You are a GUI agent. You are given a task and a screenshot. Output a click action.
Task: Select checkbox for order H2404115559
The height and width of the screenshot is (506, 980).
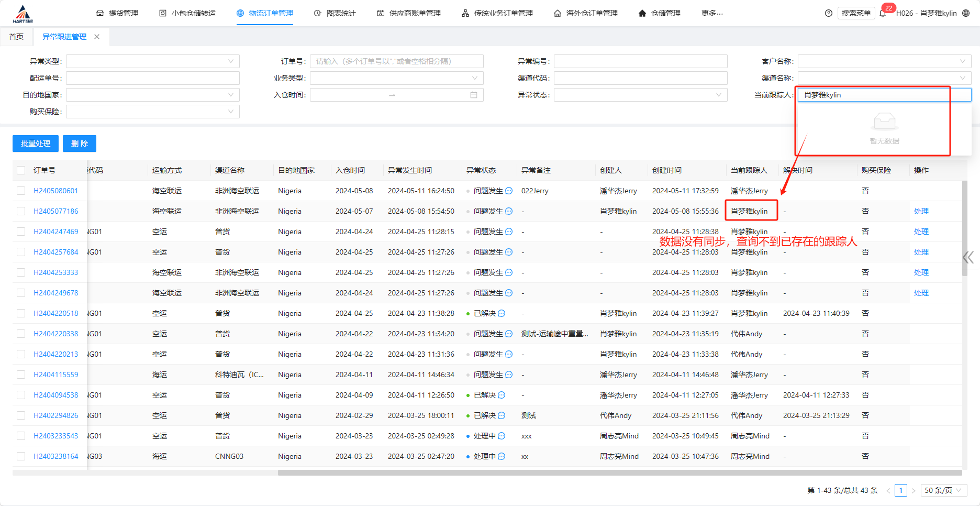[x=21, y=375]
